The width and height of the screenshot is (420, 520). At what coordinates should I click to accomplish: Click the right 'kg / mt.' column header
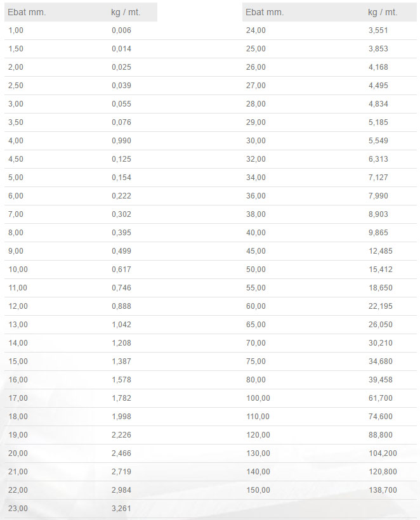(383, 12)
